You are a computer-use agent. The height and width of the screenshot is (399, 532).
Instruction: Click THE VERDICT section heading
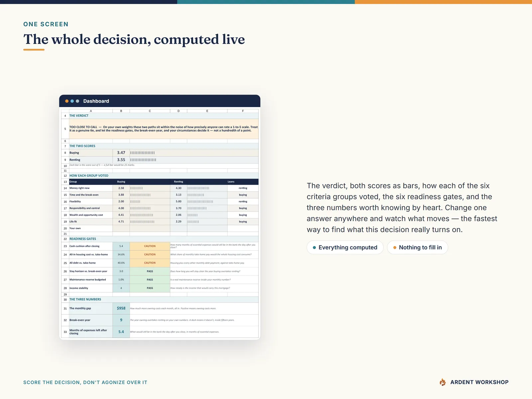click(x=79, y=116)
